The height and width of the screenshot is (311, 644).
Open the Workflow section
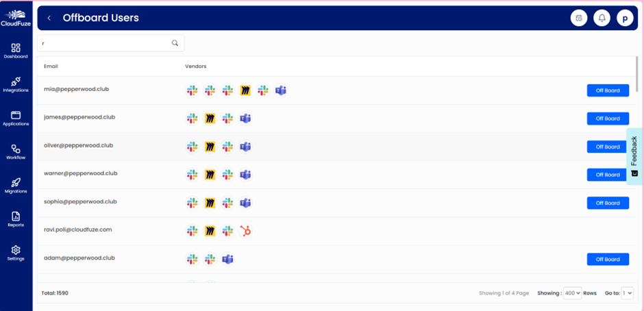(16, 152)
